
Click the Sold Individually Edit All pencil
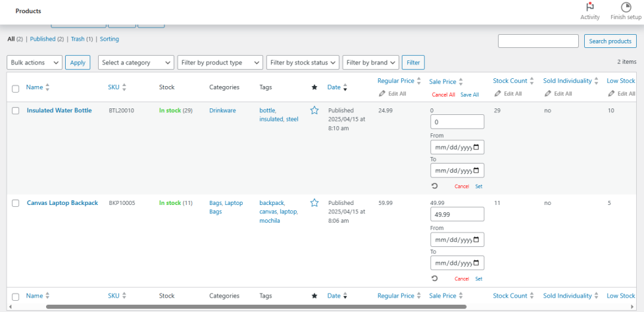click(x=548, y=94)
